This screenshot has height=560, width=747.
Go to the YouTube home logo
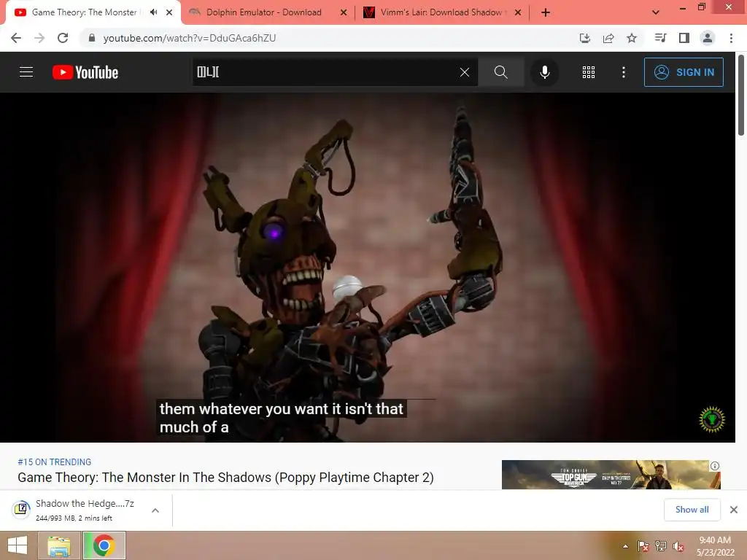coord(85,72)
